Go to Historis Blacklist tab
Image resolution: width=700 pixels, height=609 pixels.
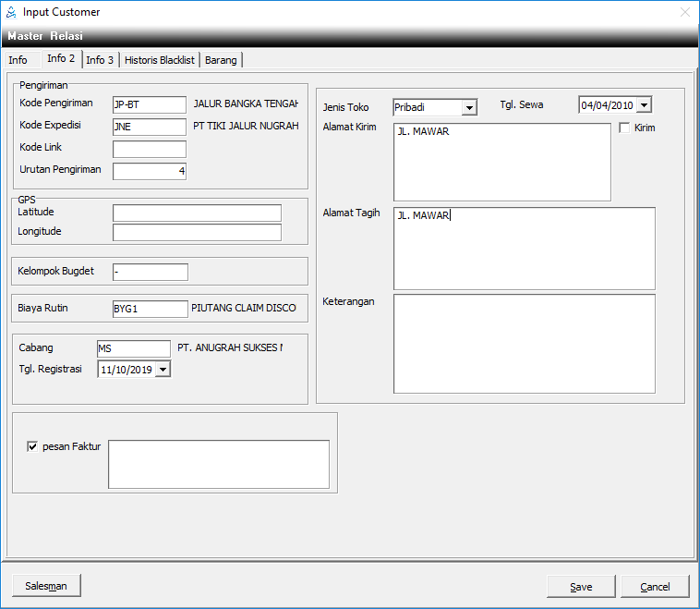160,60
